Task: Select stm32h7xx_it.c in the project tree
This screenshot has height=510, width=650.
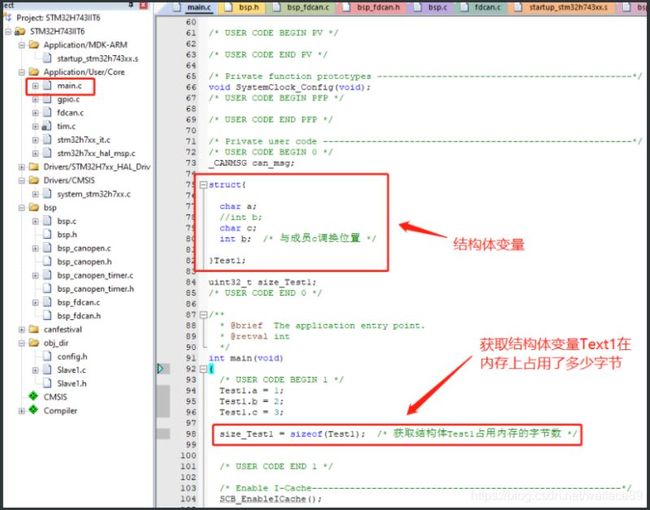Action: click(x=83, y=140)
